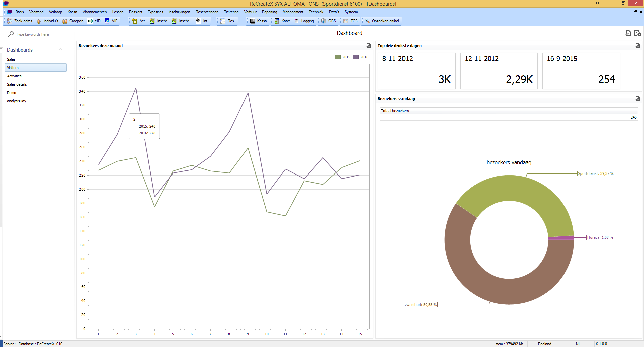Export the Top drie drukste dagen panel

(x=637, y=45)
